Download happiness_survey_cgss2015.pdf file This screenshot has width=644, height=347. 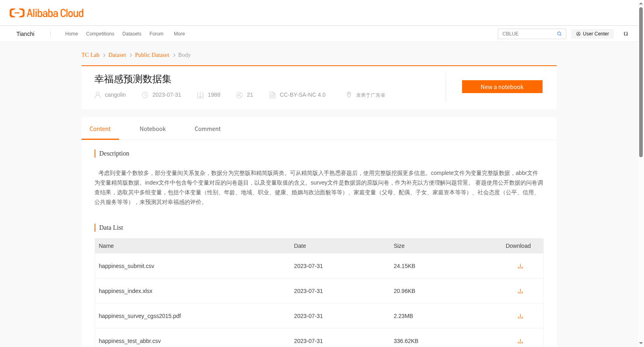520,316
